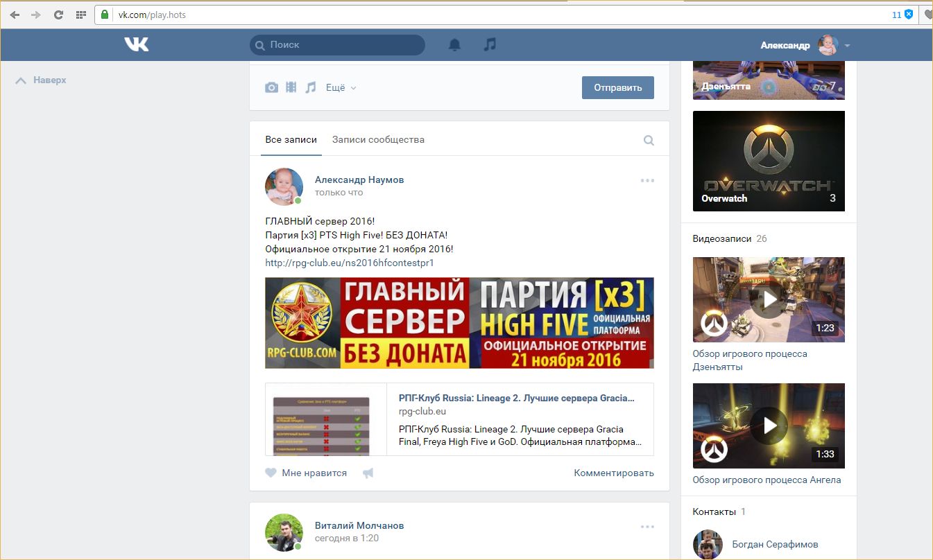Play the Дзенъятта gameplay video
The image size is (933, 560).
point(769,299)
